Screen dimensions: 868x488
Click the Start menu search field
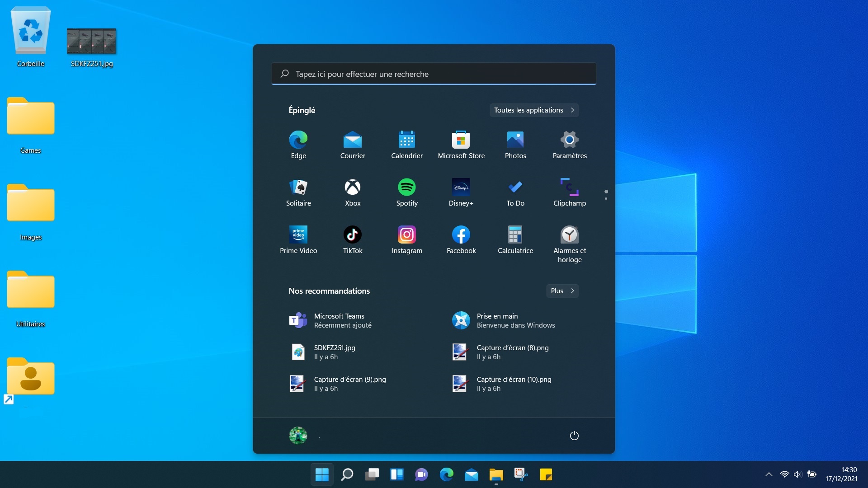coord(434,74)
